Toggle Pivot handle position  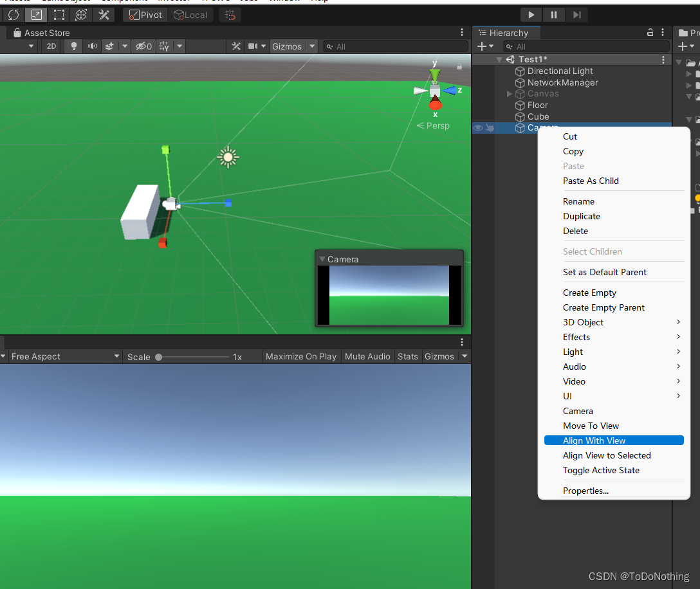coord(145,15)
